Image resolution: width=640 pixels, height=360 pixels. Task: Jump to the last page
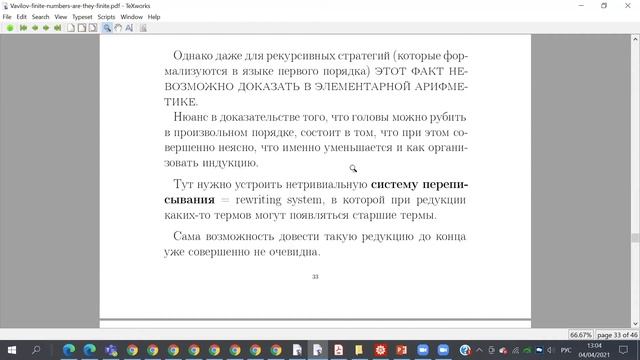click(58, 28)
